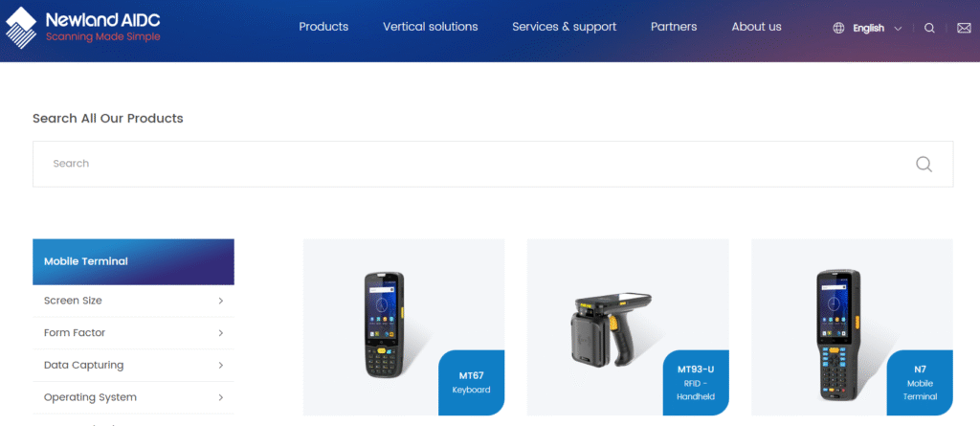Viewport: 980px width, 426px height.
Task: Expand the Operating System filter
Action: (133, 397)
